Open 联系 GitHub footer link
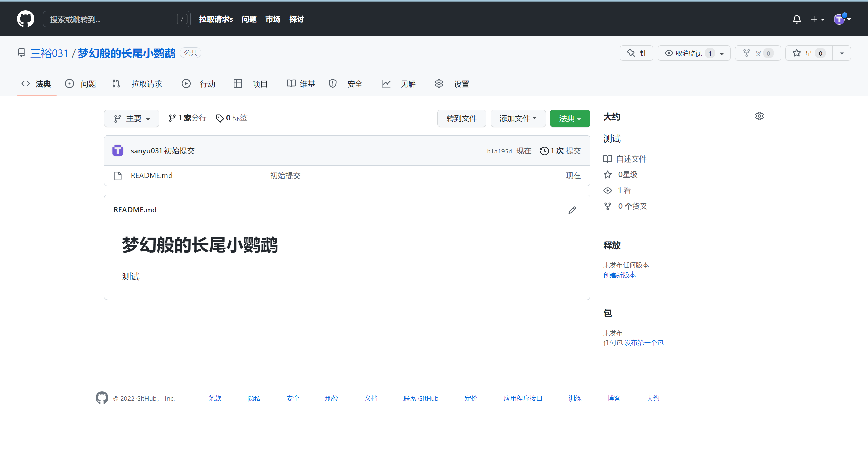Image resolution: width=868 pixels, height=469 pixels. coord(421,398)
